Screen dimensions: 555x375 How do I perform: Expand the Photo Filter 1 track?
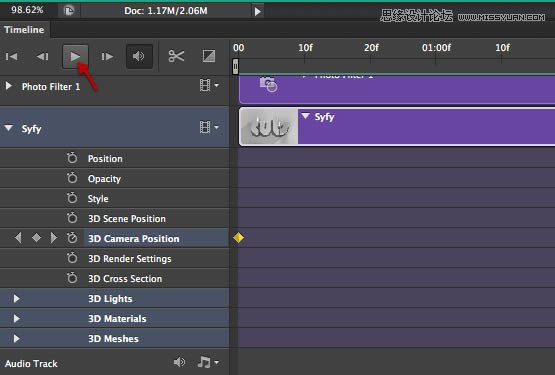point(8,86)
